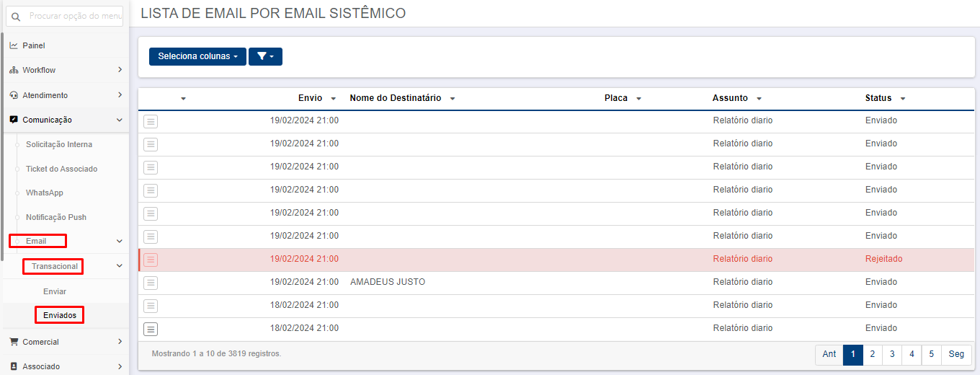The height and width of the screenshot is (375, 980).
Task: Open the Enviados menu item
Action: (x=60, y=315)
